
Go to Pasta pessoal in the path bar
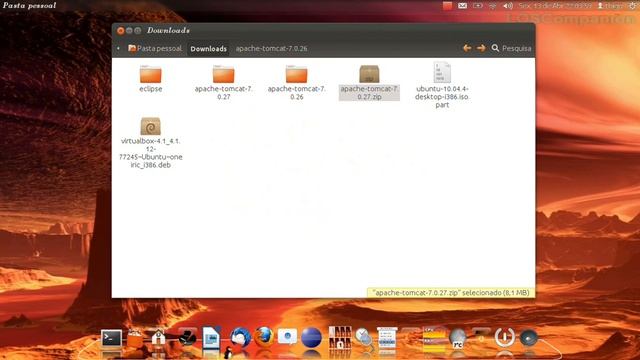155,48
